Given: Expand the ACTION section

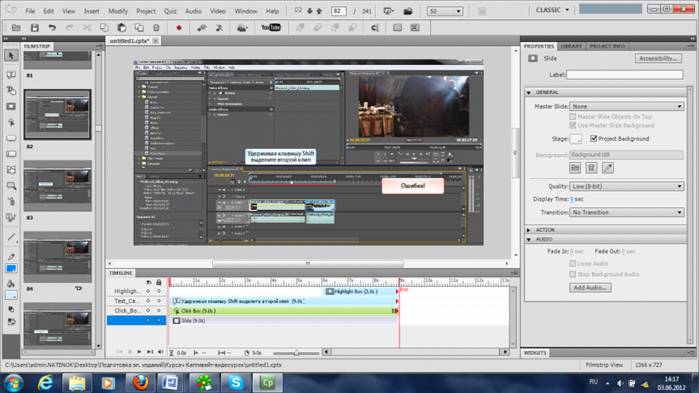Looking at the screenshot, I should pos(529,230).
